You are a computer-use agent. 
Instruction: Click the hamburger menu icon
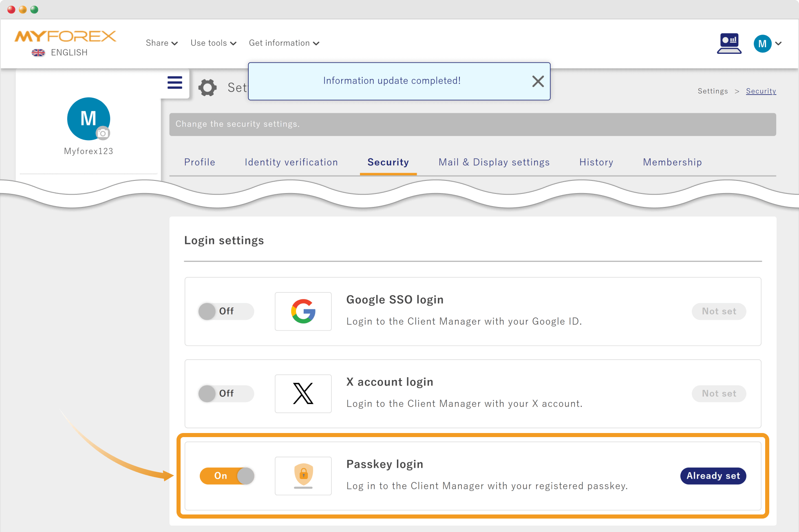[175, 83]
